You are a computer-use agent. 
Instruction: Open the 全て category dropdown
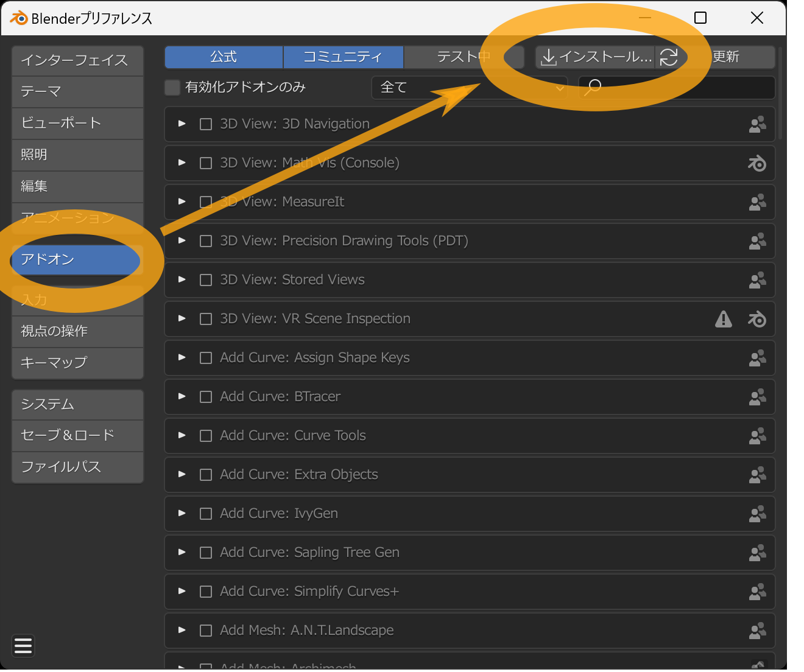(x=470, y=88)
